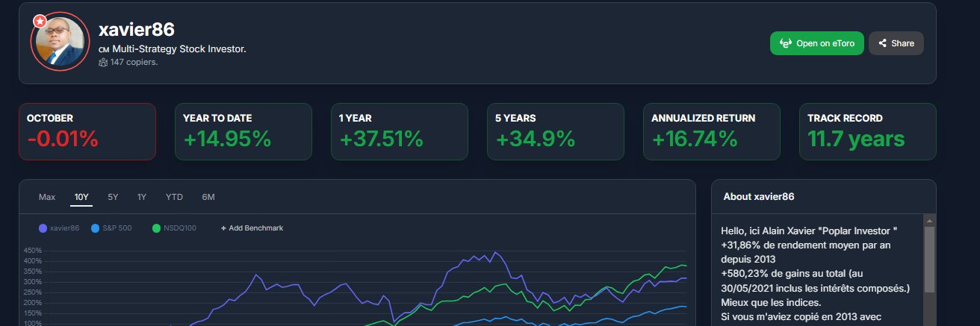Click the Share button
Screen dimensions: 980x326
(x=896, y=43)
